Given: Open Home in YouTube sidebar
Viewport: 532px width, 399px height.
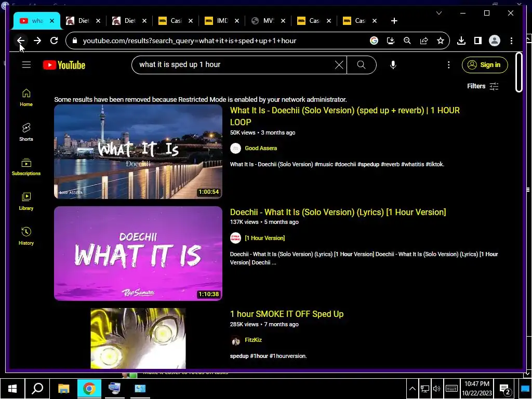Looking at the screenshot, I should click(26, 98).
